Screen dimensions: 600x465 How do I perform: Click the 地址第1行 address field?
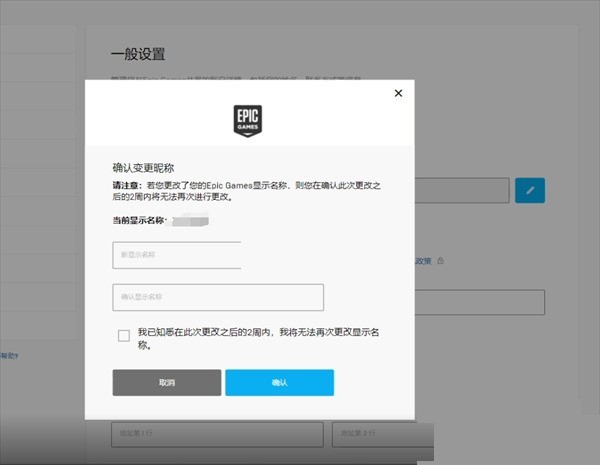217,433
